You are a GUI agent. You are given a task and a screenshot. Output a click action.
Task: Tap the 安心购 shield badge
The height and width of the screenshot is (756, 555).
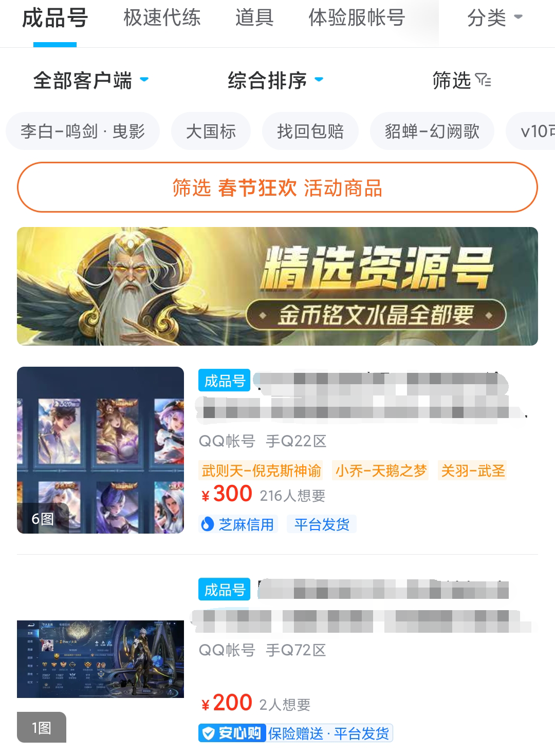click(232, 733)
